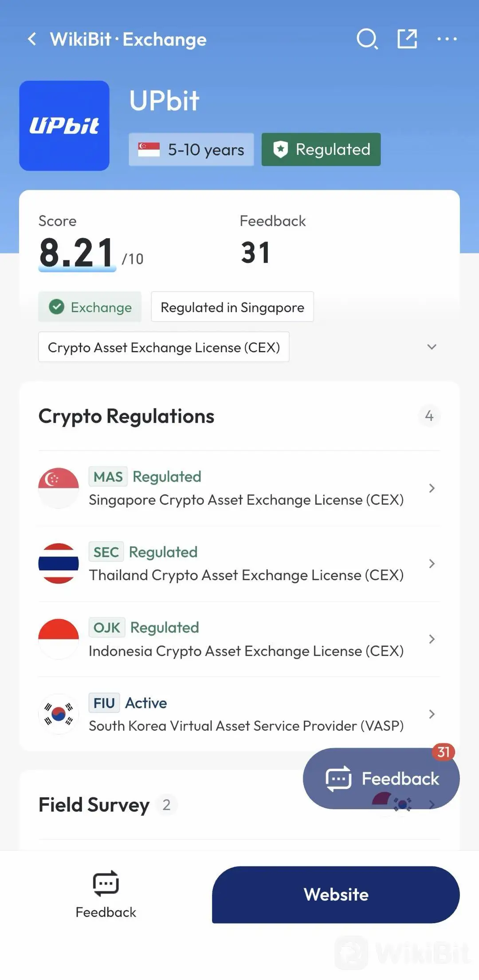Open the SEC Thailand license row chevron
This screenshot has width=479, height=980.
(432, 564)
